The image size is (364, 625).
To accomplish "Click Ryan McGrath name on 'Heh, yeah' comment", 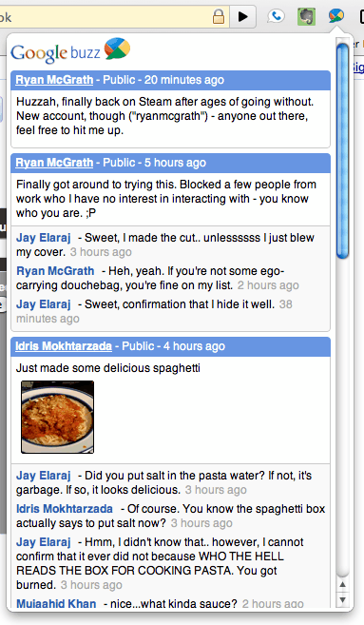I will tap(55, 271).
